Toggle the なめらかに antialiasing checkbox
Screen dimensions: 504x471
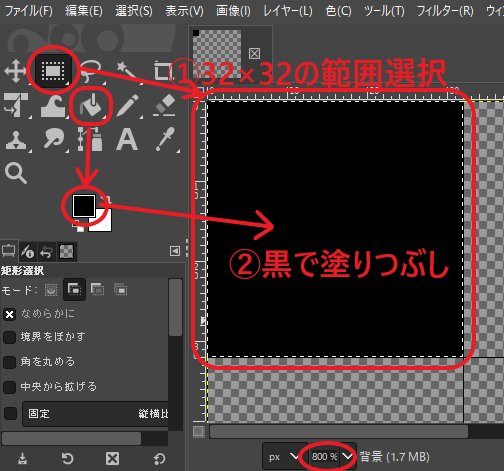(x=9, y=314)
